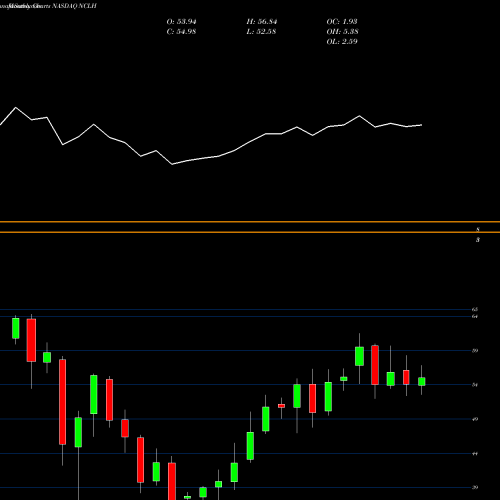Click the 65 price axis label
500x500 pixels.
click(x=475, y=310)
